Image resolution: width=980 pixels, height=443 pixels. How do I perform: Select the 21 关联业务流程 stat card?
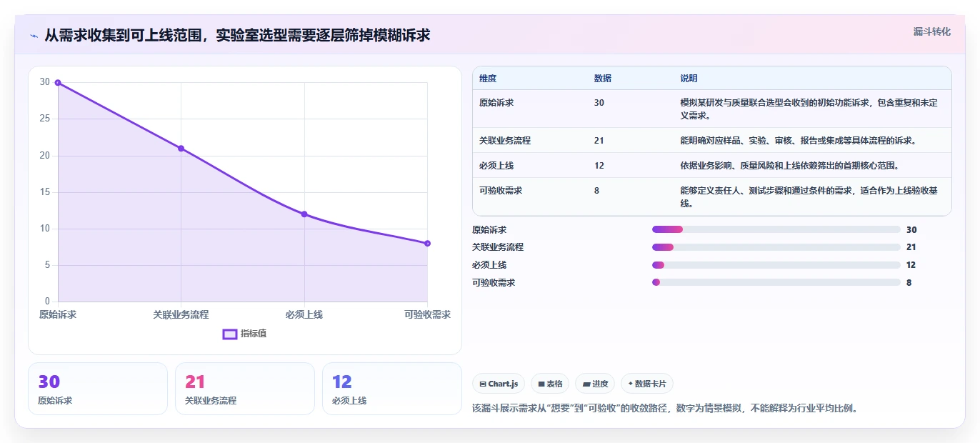(x=245, y=389)
